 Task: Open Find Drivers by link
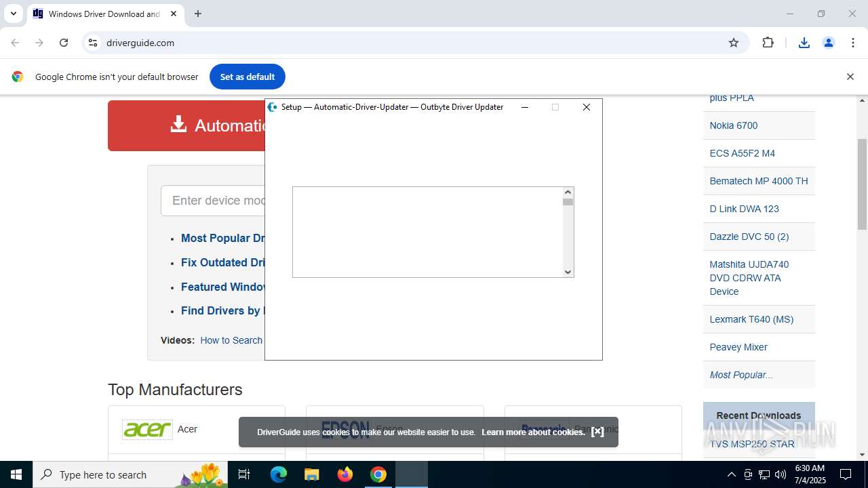pyautogui.click(x=222, y=310)
